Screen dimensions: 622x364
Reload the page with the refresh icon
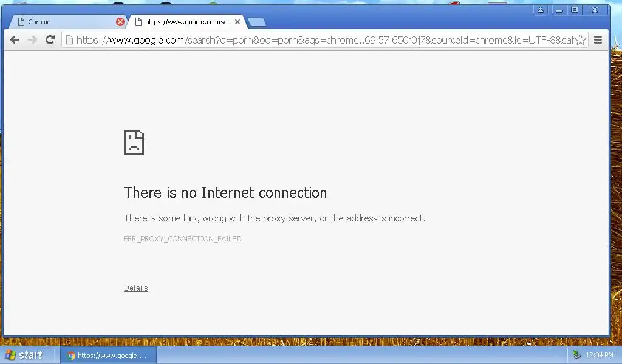(x=50, y=39)
